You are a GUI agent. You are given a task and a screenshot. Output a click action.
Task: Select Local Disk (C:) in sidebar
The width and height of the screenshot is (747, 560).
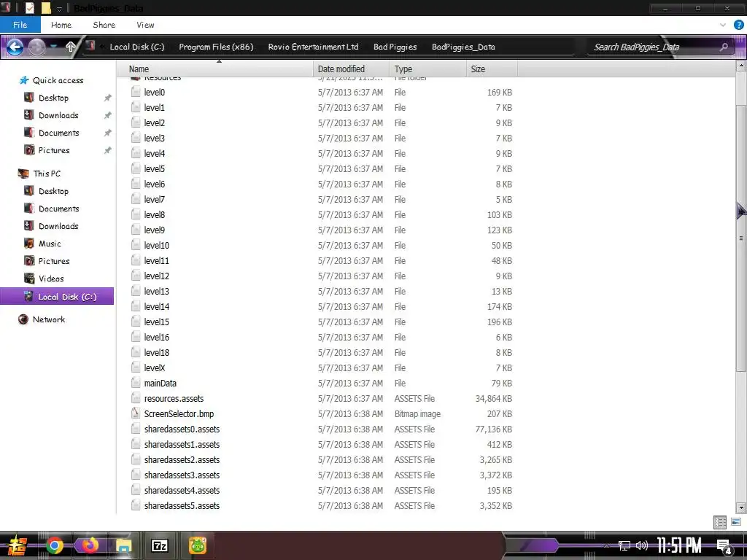point(57,296)
